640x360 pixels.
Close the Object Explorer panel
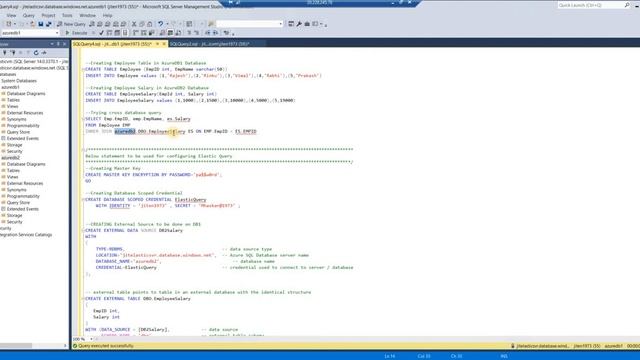tap(64, 44)
